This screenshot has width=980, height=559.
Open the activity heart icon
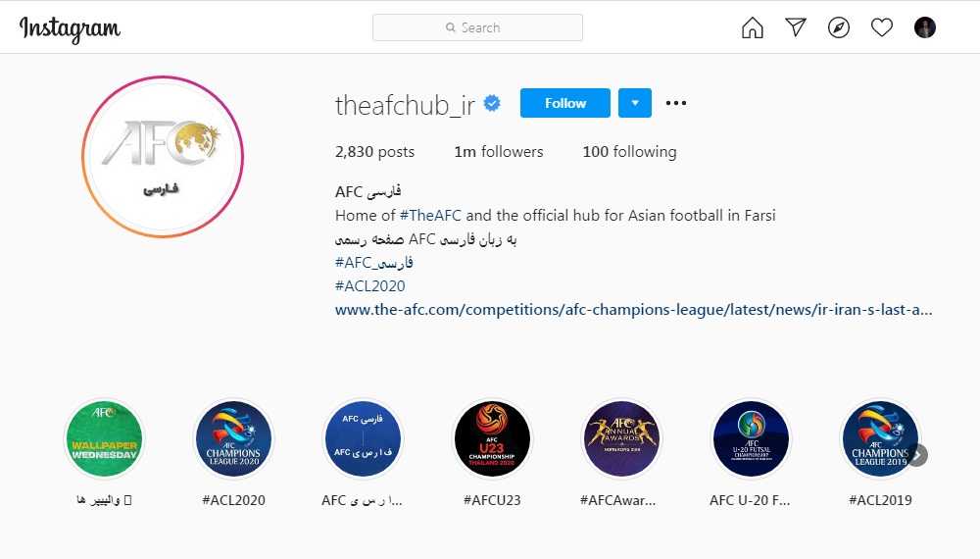point(881,27)
